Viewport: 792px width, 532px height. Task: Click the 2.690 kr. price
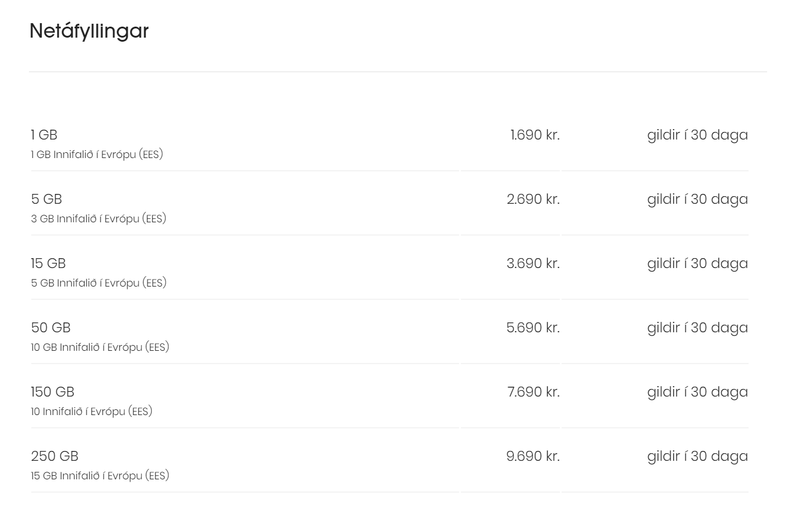pos(533,199)
